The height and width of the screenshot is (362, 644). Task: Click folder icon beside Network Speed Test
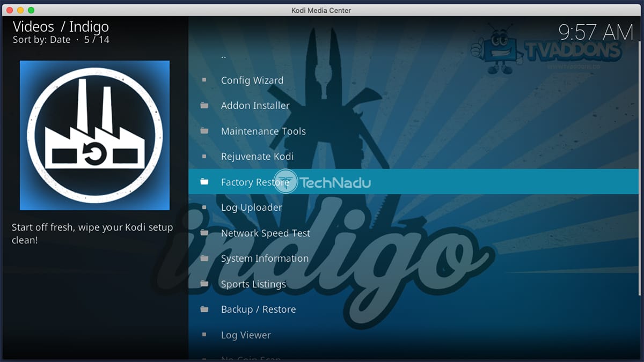pyautogui.click(x=204, y=233)
